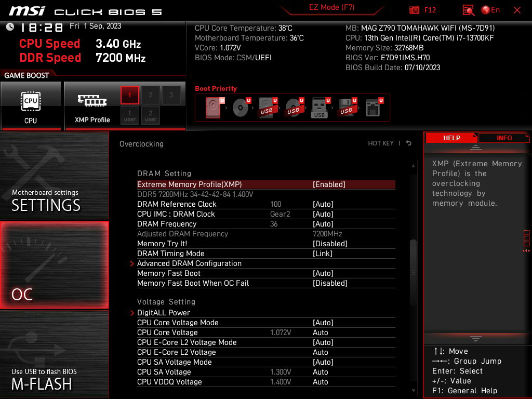Change CPU SA Voltage Mode setting
This screenshot has width=532, height=399.
(266, 362)
